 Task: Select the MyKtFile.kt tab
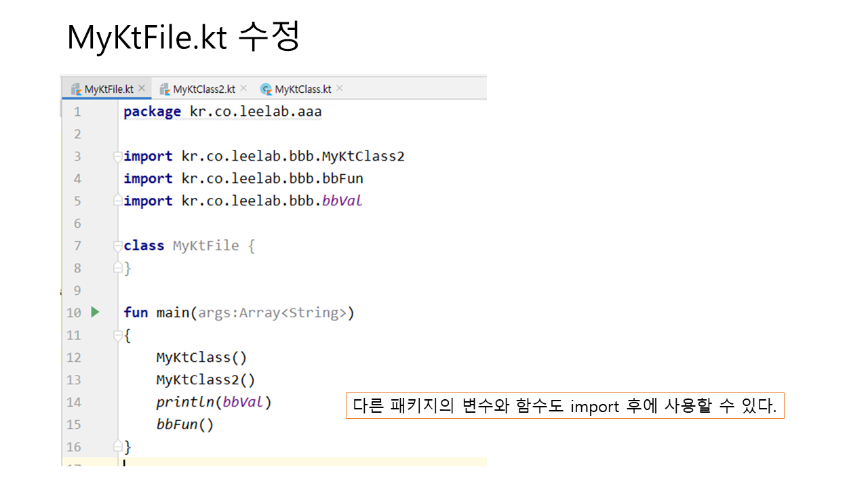coord(108,89)
